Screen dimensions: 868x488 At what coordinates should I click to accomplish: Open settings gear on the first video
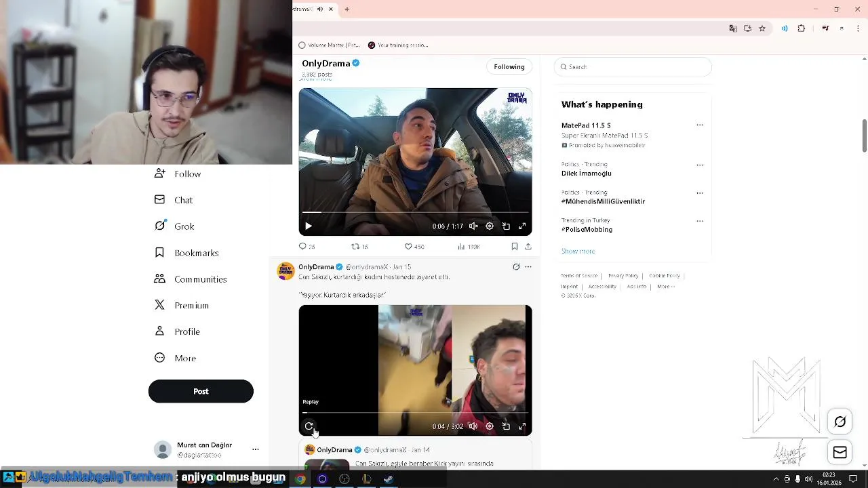pos(490,226)
